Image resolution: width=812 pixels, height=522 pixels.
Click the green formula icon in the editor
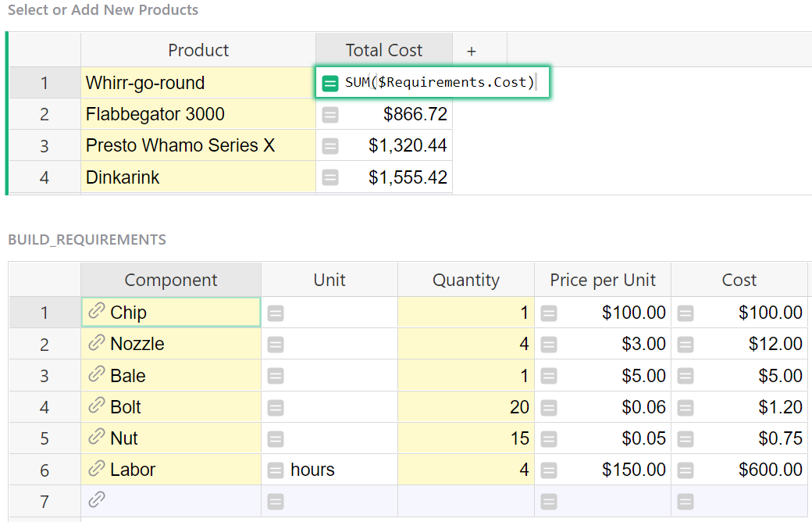[x=330, y=83]
